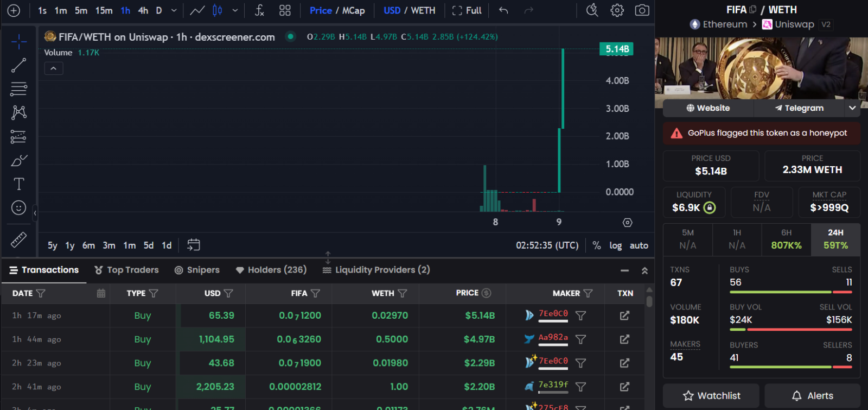Open the Holders (236) tab
Screen dimensions: 868x410
click(x=271, y=270)
